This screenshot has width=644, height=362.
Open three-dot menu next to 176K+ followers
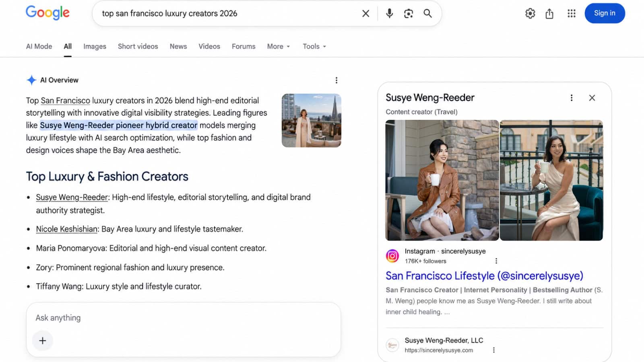tap(496, 261)
